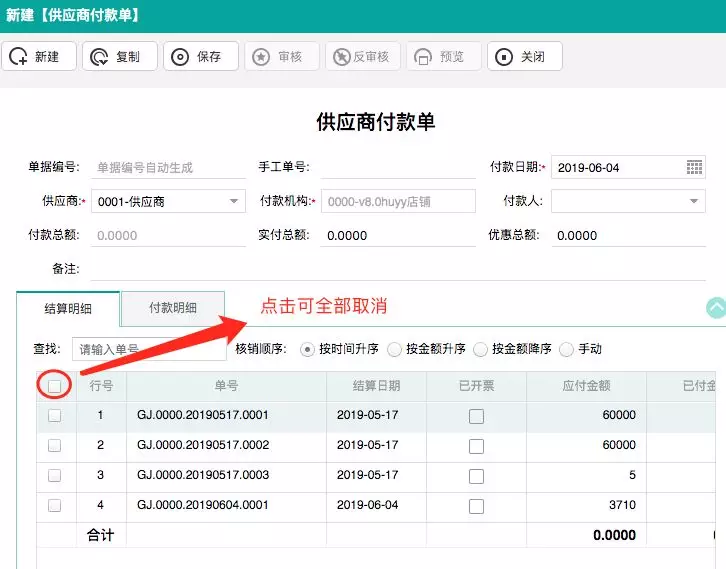Select the 结算明细 tab
726x569 pixels.
pyautogui.click(x=68, y=308)
